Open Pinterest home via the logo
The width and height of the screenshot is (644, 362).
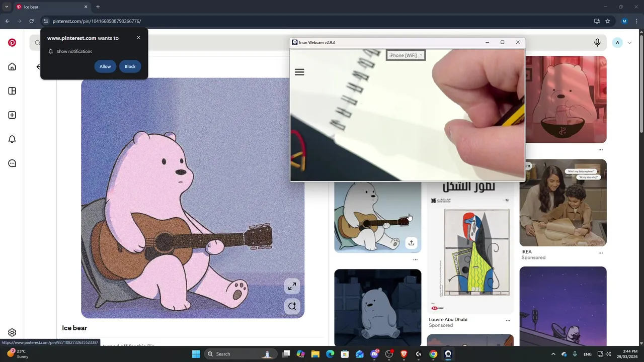pyautogui.click(x=12, y=43)
